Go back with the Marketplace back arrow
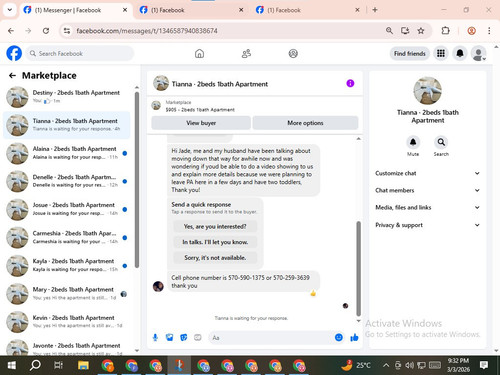The image size is (500, 375). coord(12,76)
